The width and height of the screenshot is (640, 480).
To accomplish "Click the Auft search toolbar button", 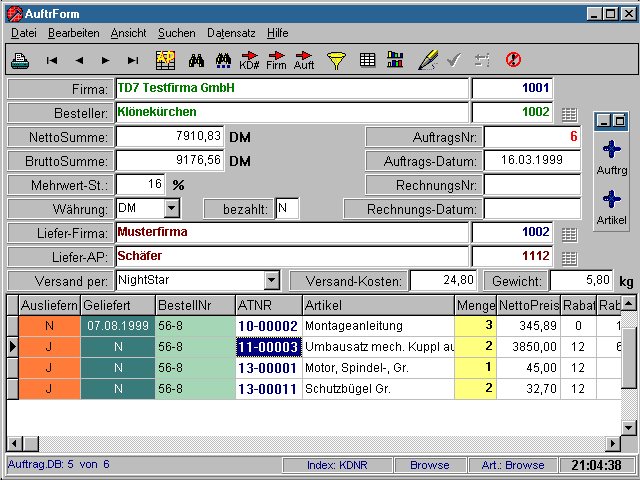I will 303,60.
